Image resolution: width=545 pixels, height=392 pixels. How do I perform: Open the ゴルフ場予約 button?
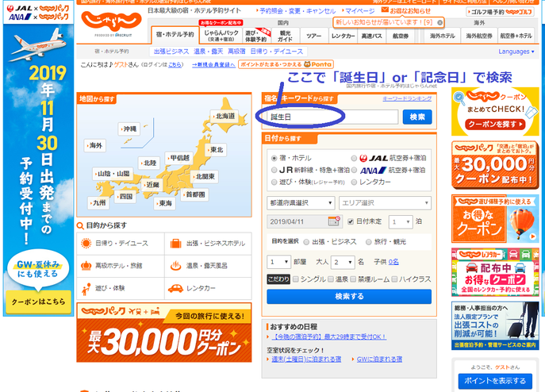[x=501, y=12]
